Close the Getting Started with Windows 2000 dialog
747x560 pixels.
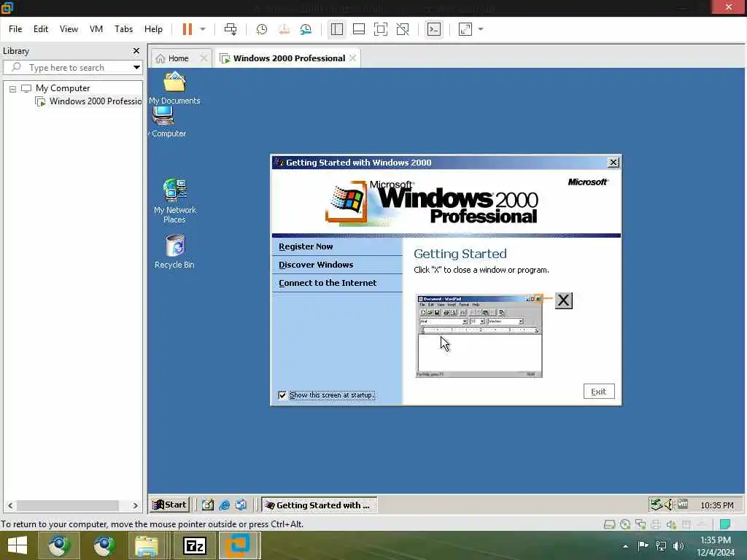[614, 163]
